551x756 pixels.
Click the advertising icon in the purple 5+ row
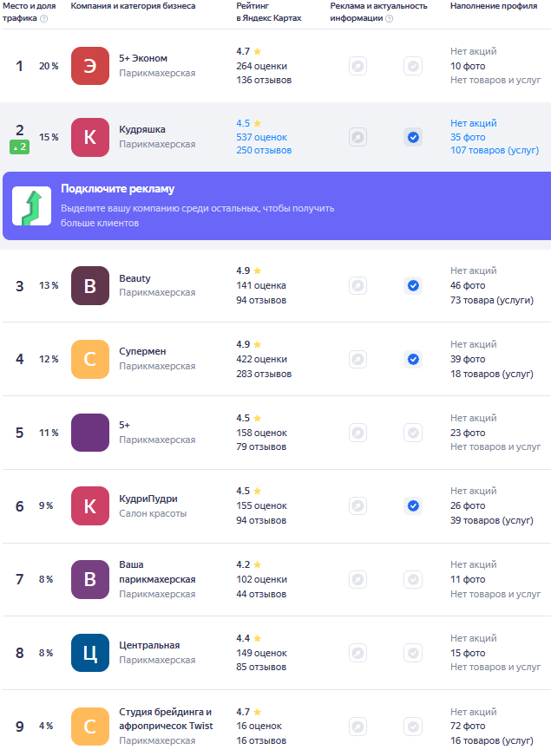coord(358,433)
